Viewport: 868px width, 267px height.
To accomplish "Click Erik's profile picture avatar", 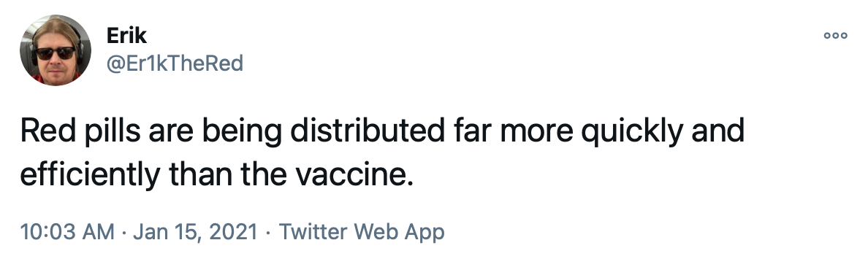I will (56, 50).
